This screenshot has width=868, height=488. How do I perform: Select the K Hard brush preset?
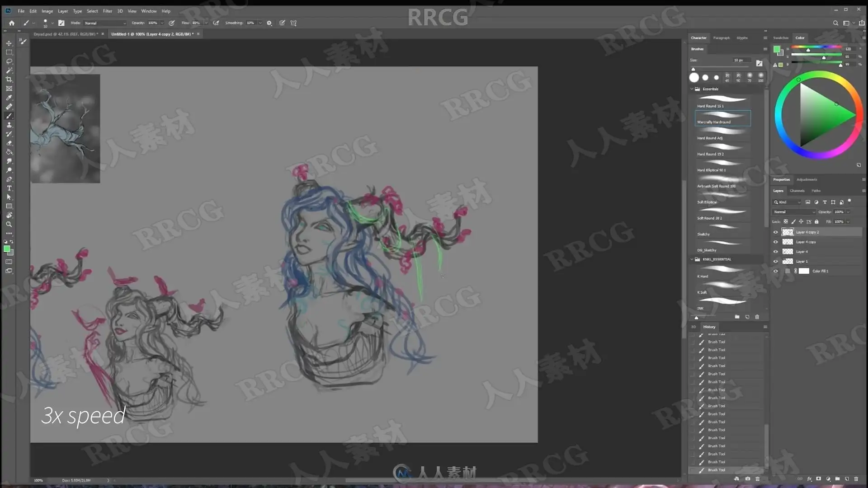click(x=722, y=272)
